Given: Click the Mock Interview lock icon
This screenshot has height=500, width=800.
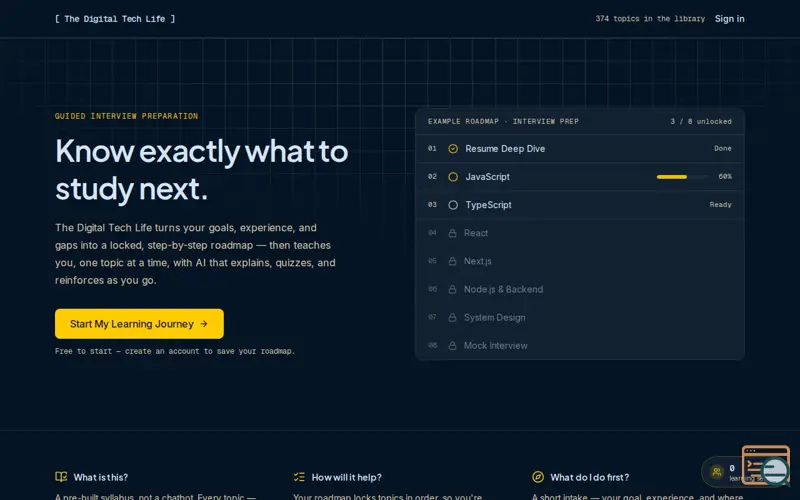Looking at the screenshot, I should point(452,345).
